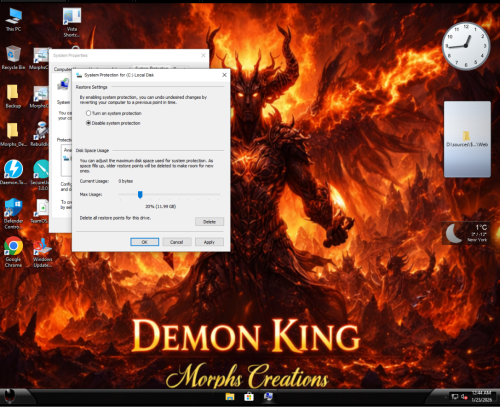Select the Vista Shortcut desktop icon
This screenshot has width=500, height=407.
click(x=72, y=22)
